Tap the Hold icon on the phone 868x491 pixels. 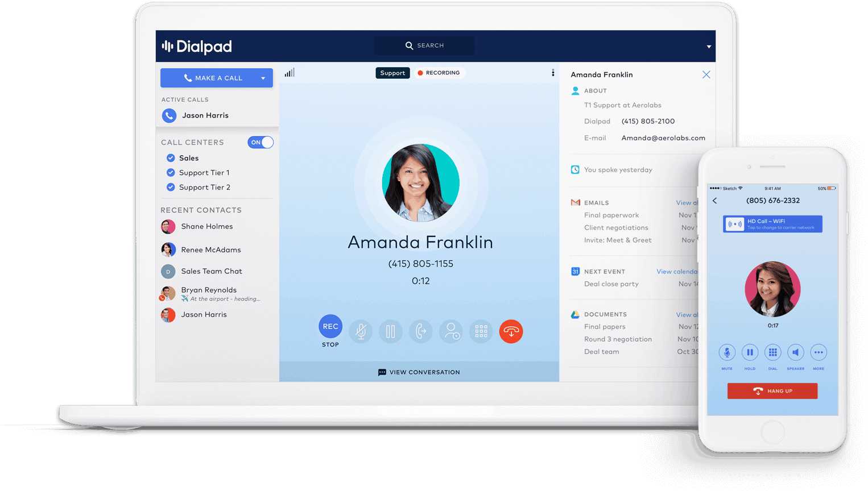[x=750, y=352]
